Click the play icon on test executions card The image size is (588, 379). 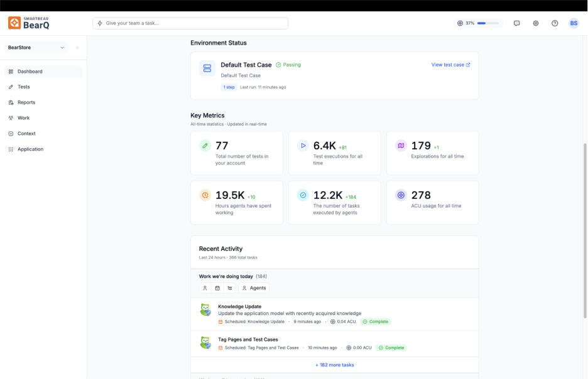tap(303, 146)
